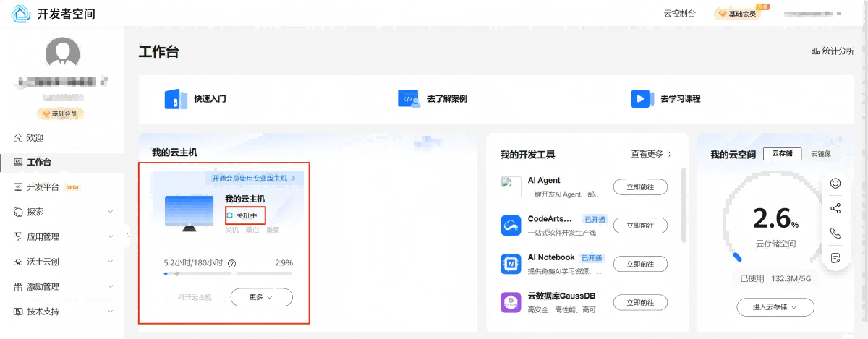Switch to the 云镜像 tab
The image size is (868, 339).
(x=820, y=154)
